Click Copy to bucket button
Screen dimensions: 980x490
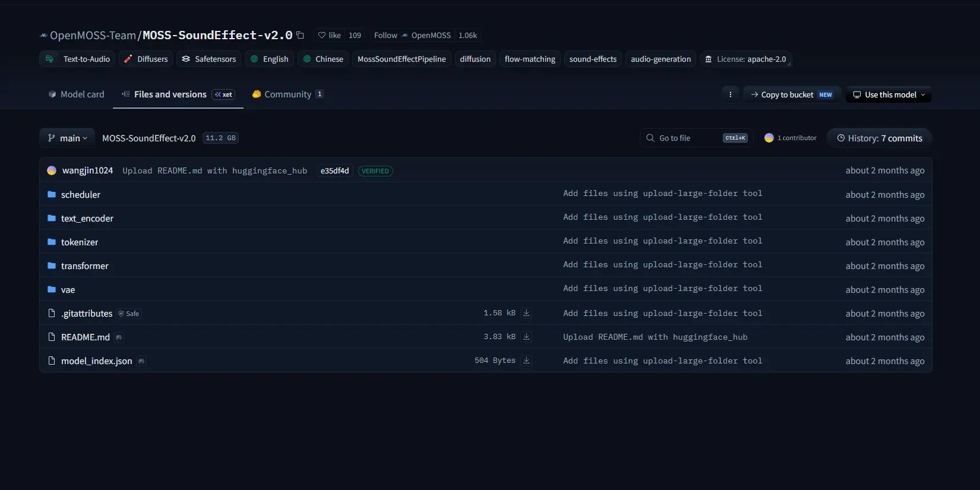(x=792, y=94)
